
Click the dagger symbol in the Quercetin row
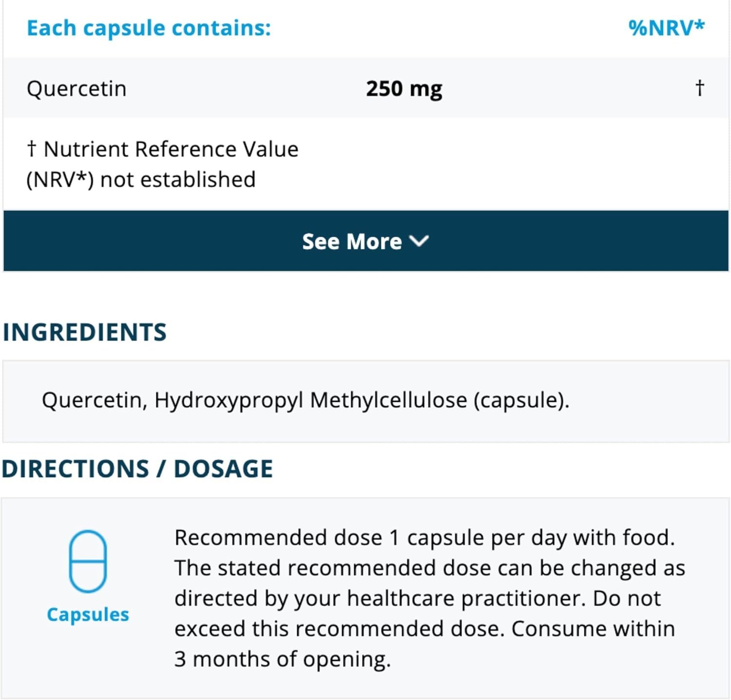tap(699, 88)
